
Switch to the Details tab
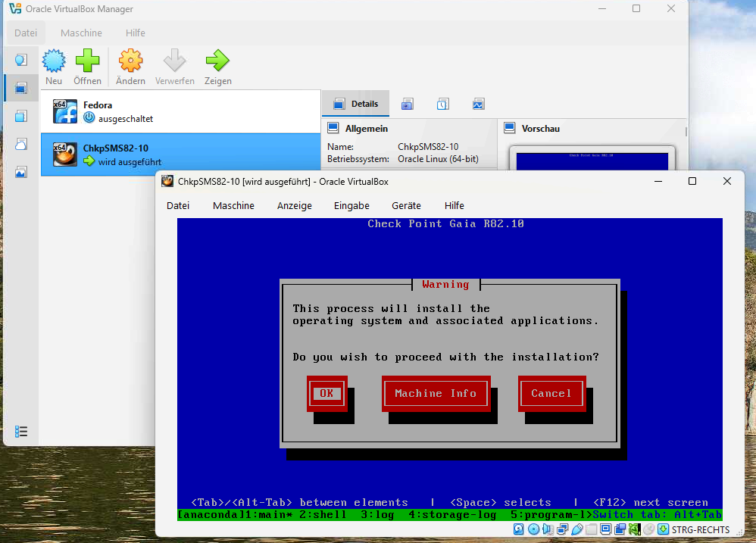356,104
